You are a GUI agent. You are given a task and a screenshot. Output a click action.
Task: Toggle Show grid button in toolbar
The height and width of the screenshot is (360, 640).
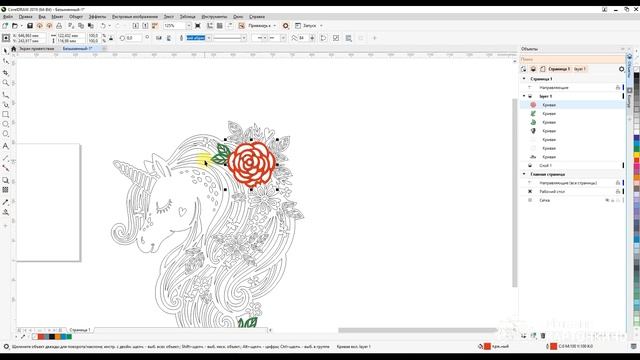click(220, 26)
